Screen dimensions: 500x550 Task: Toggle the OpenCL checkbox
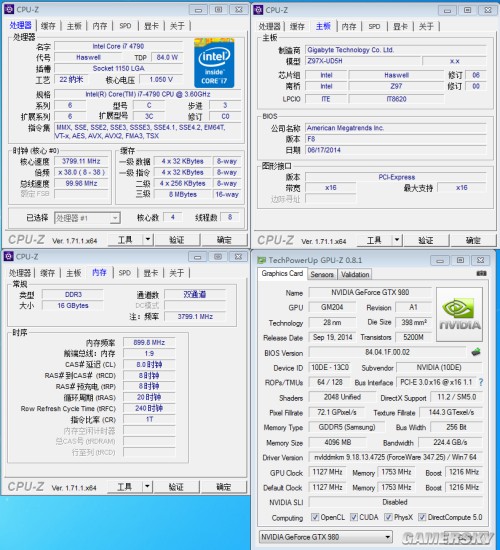(315, 517)
